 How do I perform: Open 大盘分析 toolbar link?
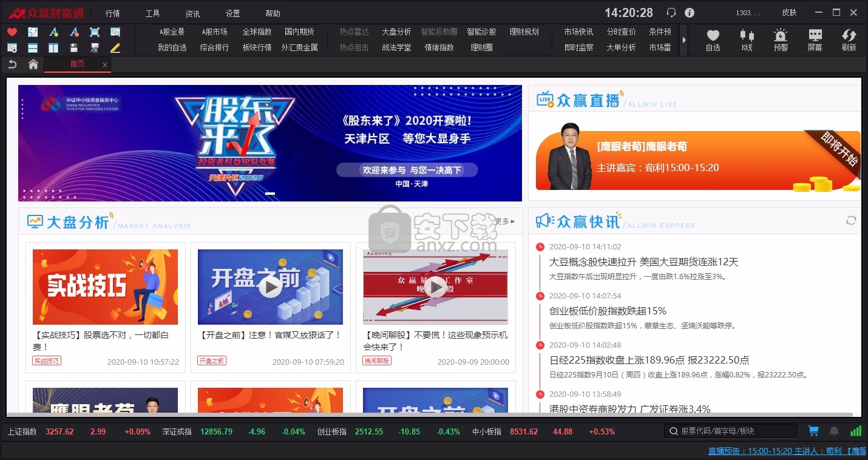click(396, 32)
